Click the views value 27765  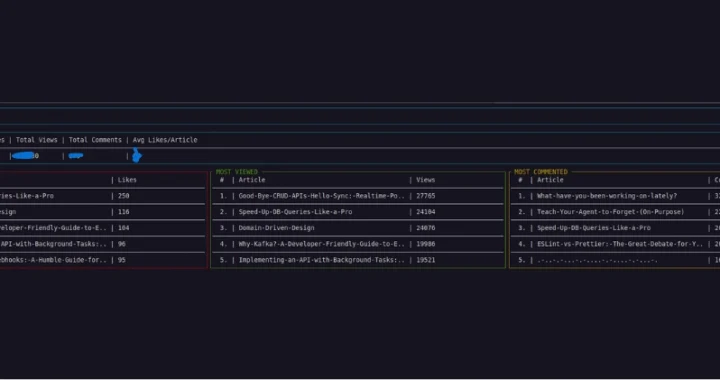425,196
